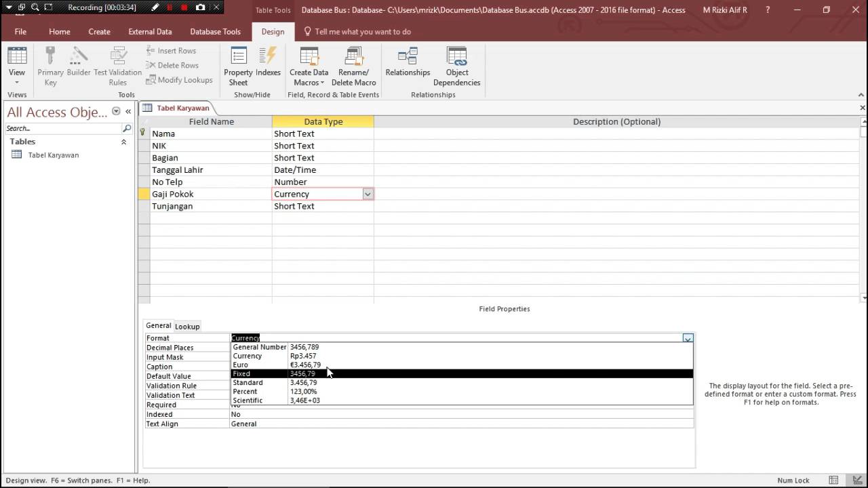Image resolution: width=868 pixels, height=488 pixels.
Task: Run Test Validation Rules
Action: (118, 66)
